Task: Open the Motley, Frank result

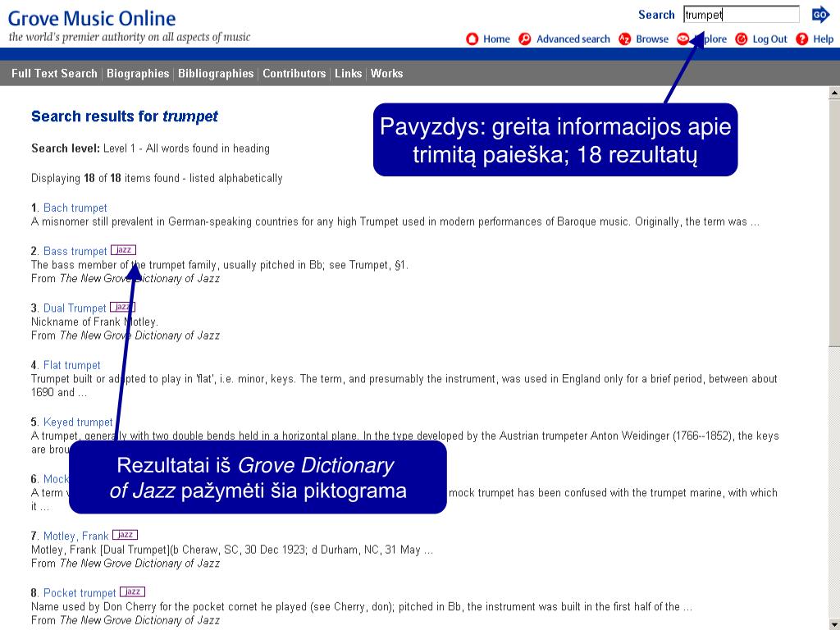Action: (76, 536)
